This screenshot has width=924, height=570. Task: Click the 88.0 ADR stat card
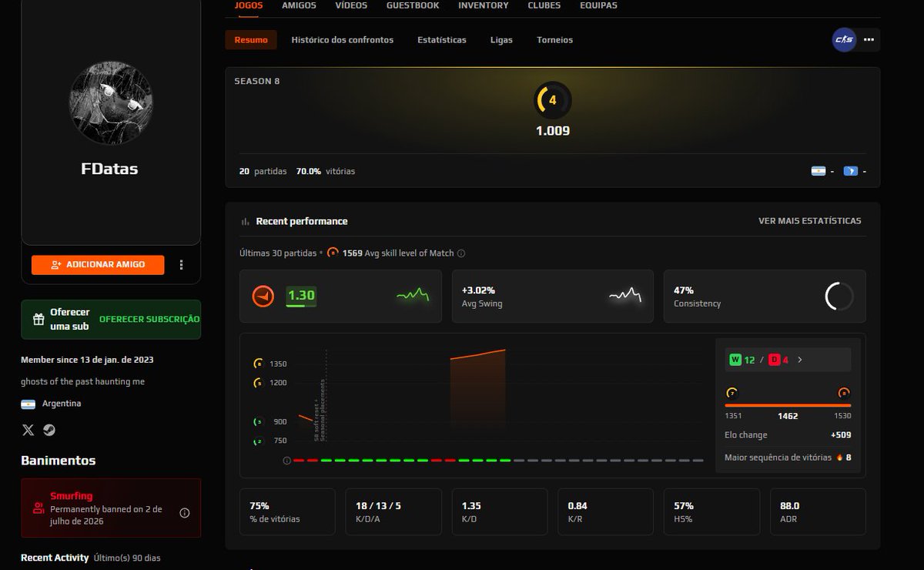pyautogui.click(x=818, y=511)
